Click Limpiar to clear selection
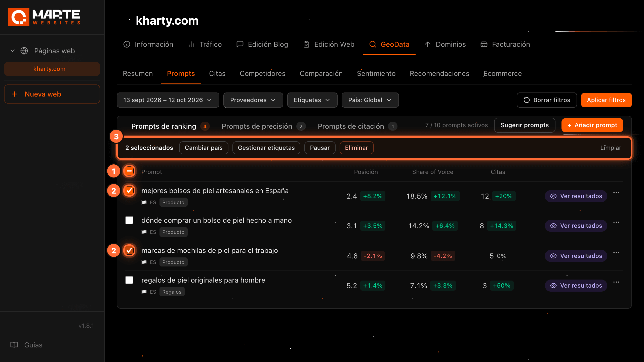 coord(611,148)
